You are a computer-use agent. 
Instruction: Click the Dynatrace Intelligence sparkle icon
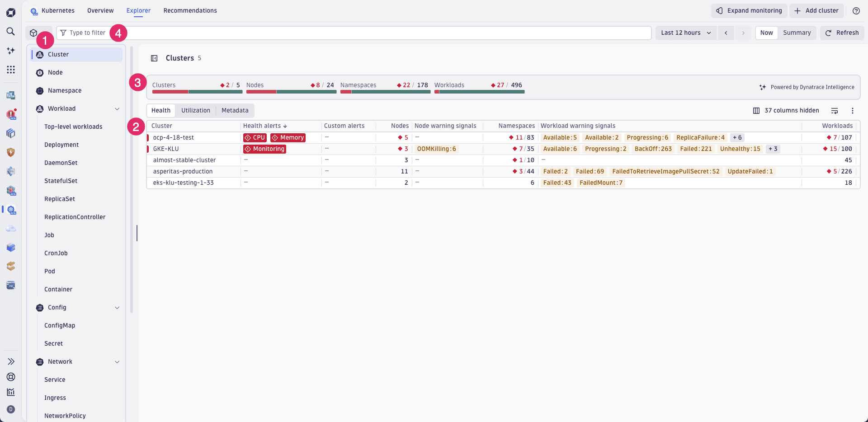pyautogui.click(x=763, y=87)
